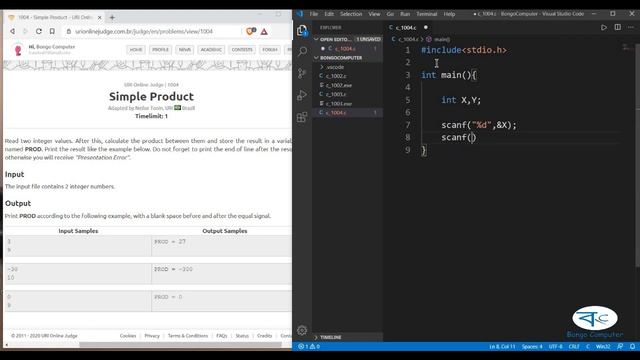This screenshot has height=360, width=640.
Task: Switch to the c_1004.c editor tab
Action: tap(406, 27)
